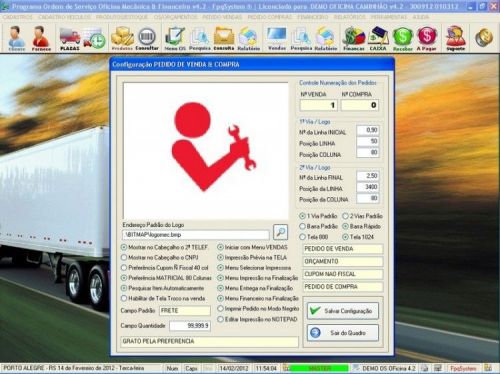
Task: Open the PEDIDO VENDAS menu
Action: (222, 17)
